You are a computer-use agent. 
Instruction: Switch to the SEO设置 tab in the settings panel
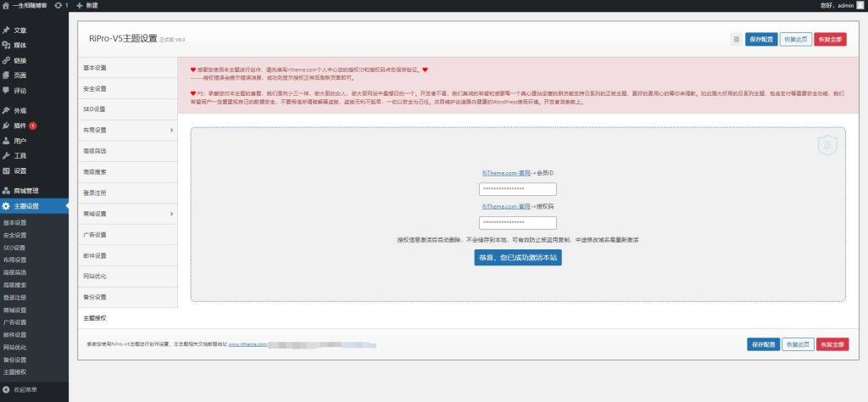click(x=127, y=109)
